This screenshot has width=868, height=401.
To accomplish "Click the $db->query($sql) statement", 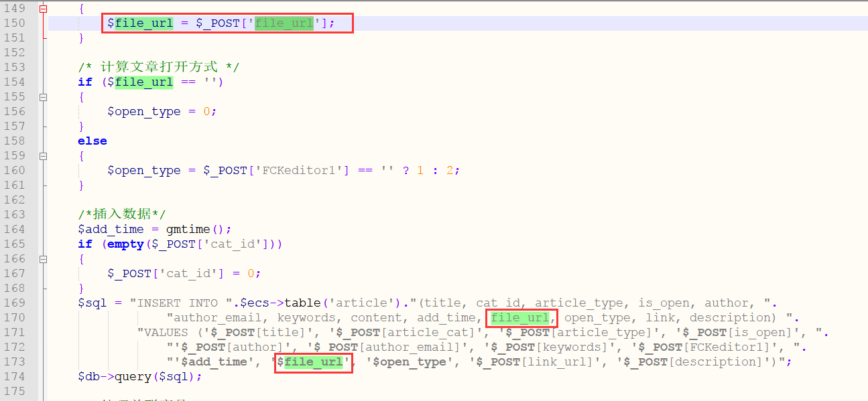I will click(x=140, y=376).
